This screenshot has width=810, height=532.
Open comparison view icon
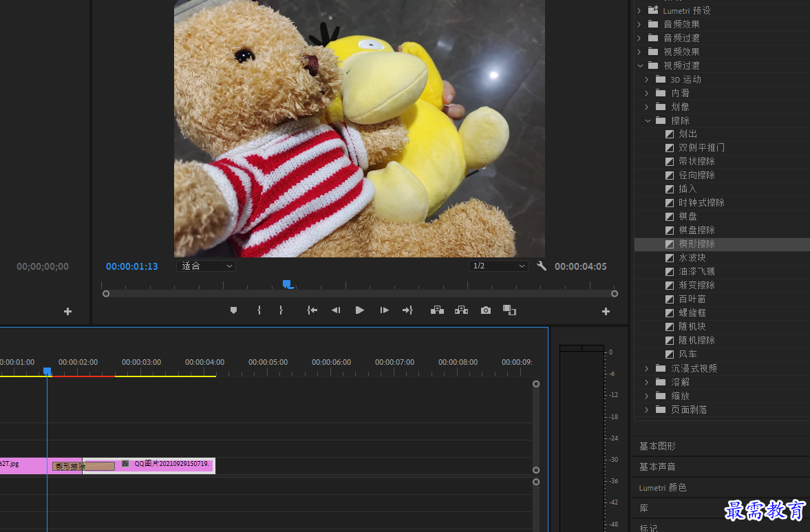[510, 310]
